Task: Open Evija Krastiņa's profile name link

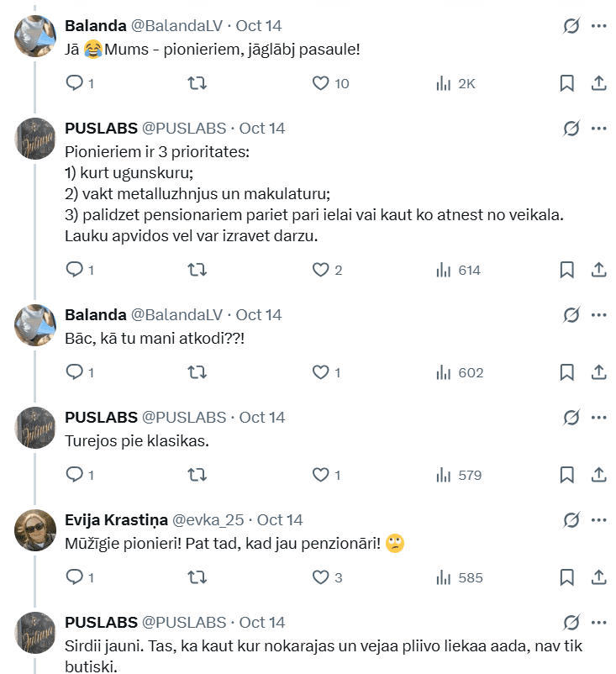Action: 115,519
